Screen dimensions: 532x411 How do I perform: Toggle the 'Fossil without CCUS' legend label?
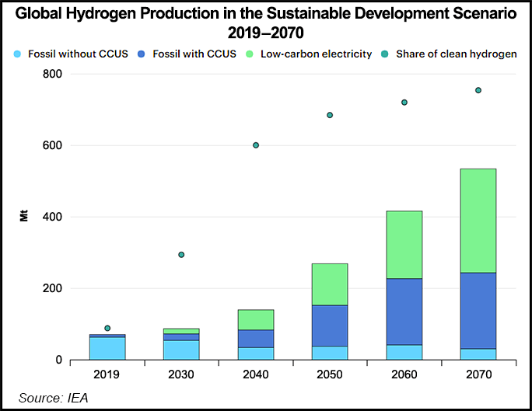(78, 54)
